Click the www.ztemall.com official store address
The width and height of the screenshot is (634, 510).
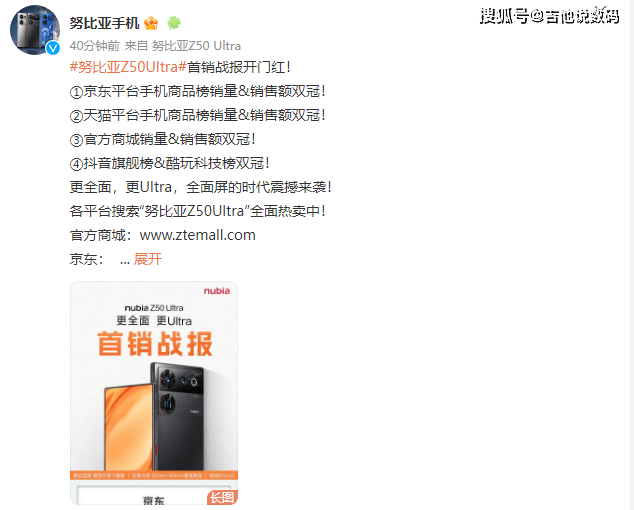[197, 235]
